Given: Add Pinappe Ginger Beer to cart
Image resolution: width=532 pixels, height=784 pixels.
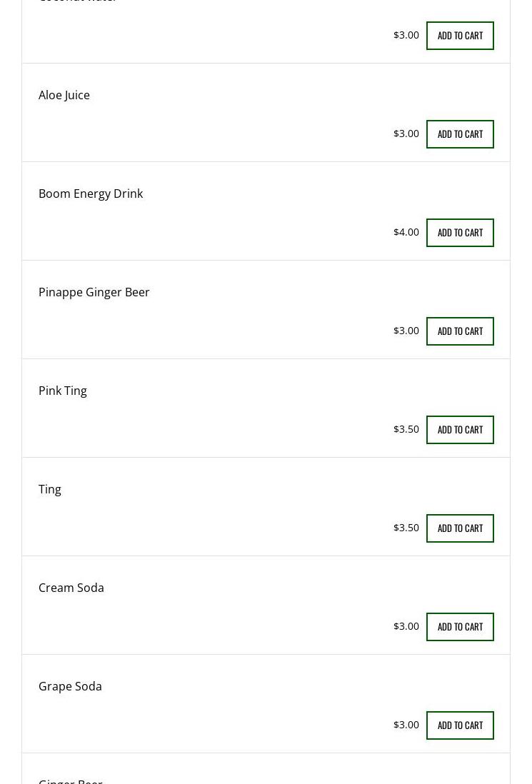Looking at the screenshot, I should (x=460, y=331).
